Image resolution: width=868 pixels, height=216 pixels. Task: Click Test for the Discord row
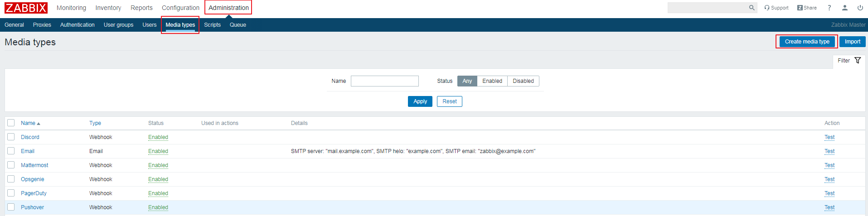click(x=829, y=137)
